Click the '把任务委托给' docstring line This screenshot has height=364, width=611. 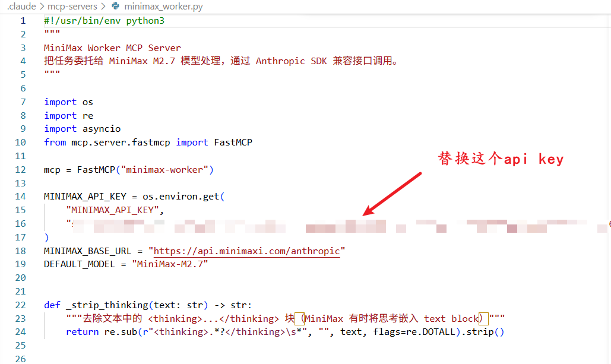(x=220, y=61)
